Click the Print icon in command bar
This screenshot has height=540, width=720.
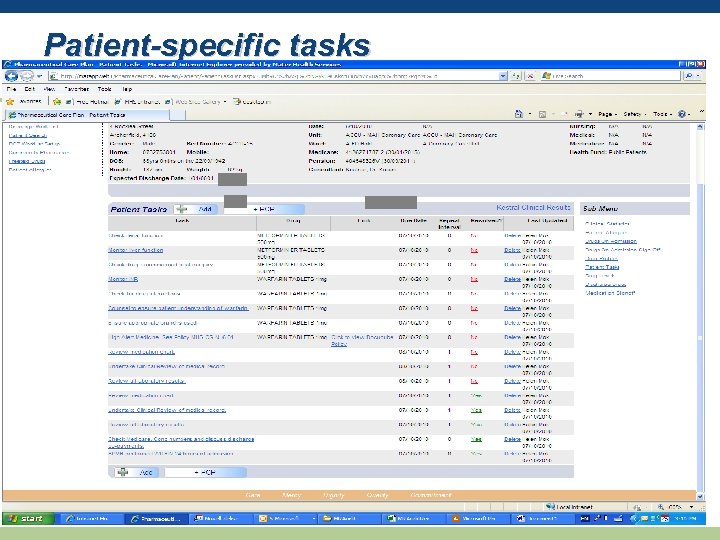(x=579, y=114)
